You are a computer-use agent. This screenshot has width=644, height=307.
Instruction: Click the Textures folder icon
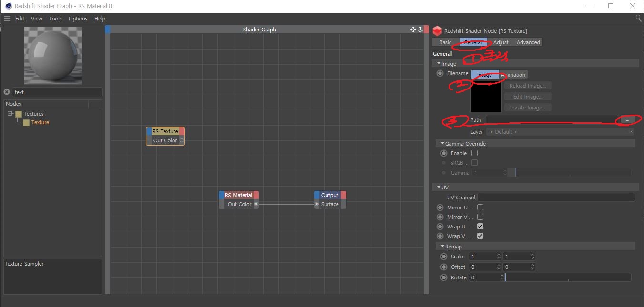[x=19, y=114]
